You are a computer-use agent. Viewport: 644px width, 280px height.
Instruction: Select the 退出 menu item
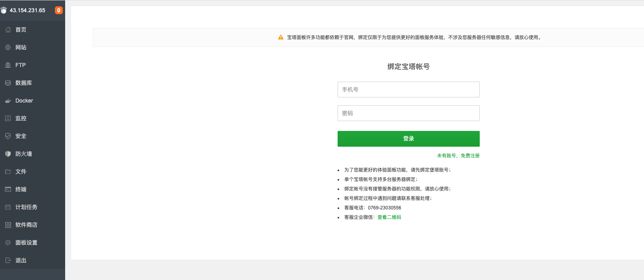pos(32,260)
